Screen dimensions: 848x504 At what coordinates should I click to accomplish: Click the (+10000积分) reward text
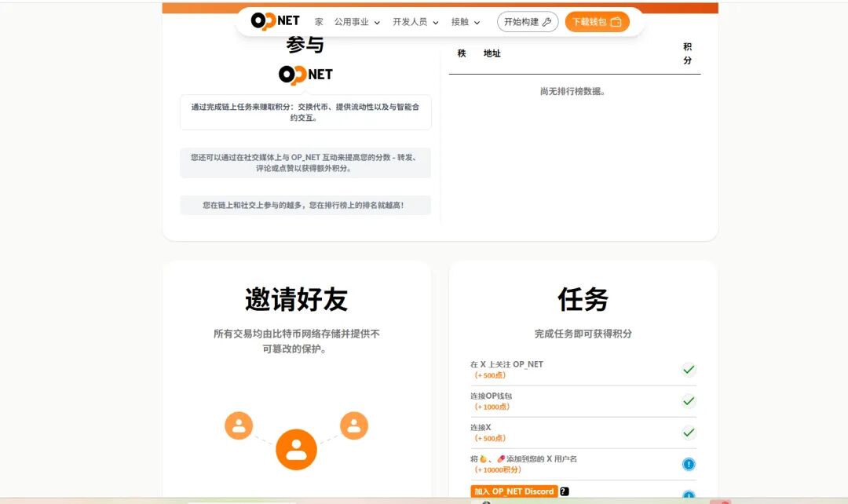tap(498, 470)
